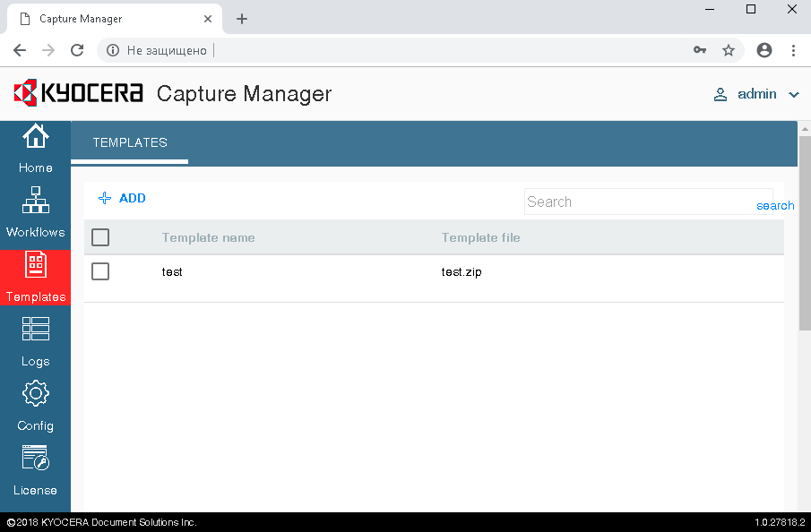The width and height of the screenshot is (811, 532).
Task: Open the Chrome three-dot menu
Action: 793,50
